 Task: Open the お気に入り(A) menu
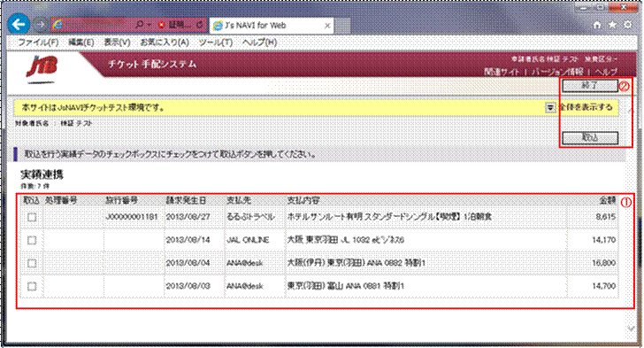click(165, 42)
